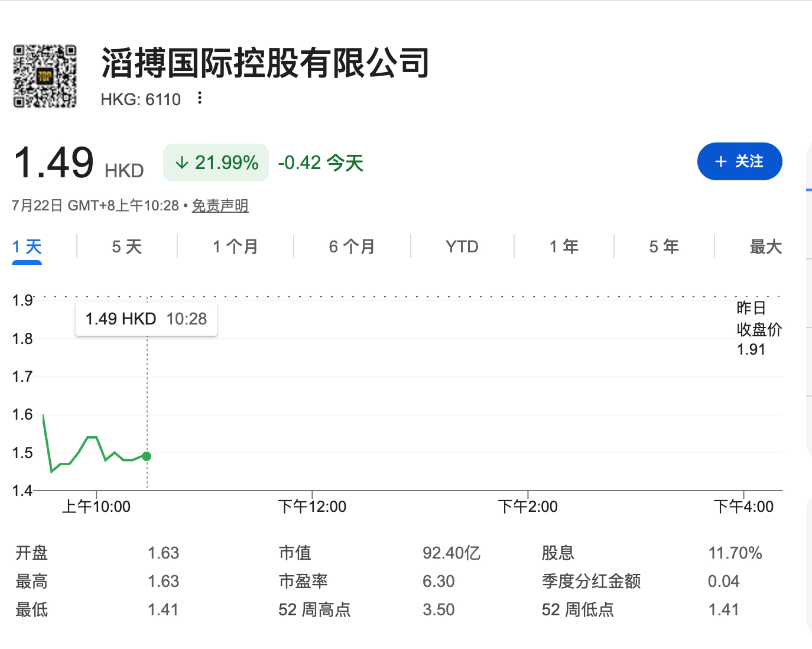Image resolution: width=812 pixels, height=649 pixels.
Task: Open the 免责声明 disclaimer link
Action: click(220, 206)
